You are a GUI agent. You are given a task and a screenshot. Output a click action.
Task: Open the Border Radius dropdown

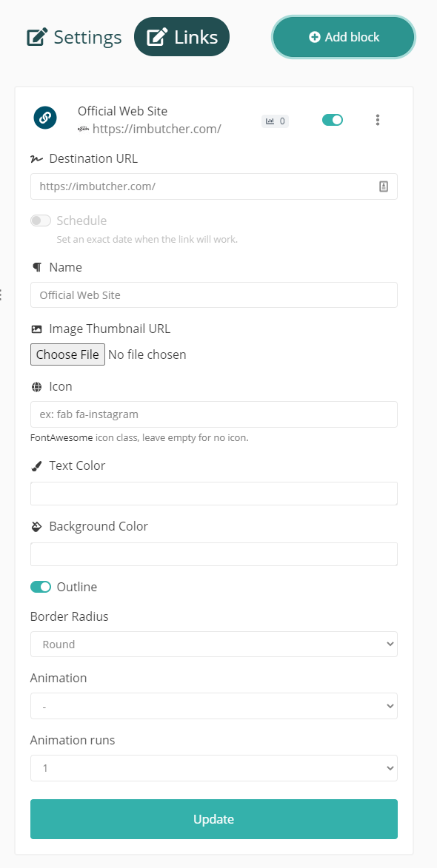(214, 645)
